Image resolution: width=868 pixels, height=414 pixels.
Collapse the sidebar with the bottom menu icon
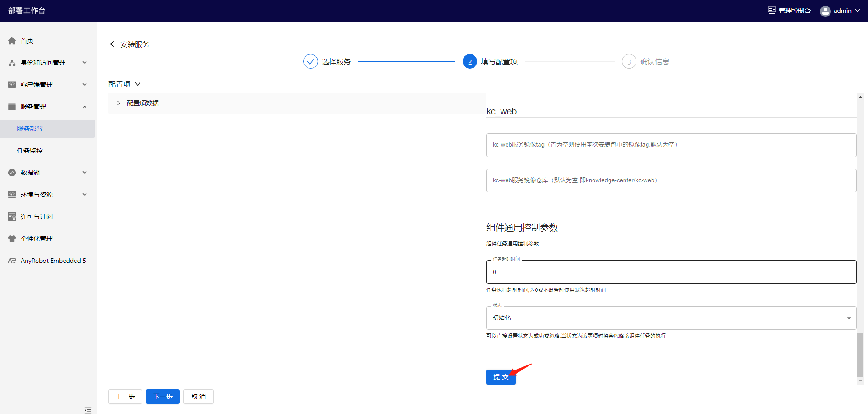pyautogui.click(x=88, y=410)
